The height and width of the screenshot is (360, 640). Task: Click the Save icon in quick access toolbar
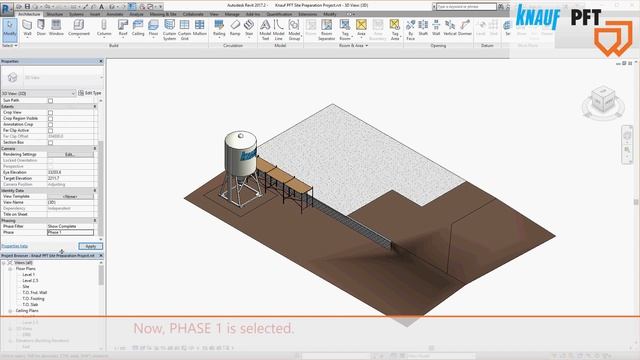[27, 7]
